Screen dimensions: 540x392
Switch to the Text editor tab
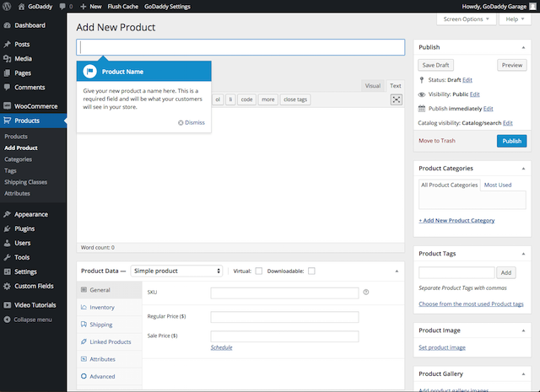point(396,86)
